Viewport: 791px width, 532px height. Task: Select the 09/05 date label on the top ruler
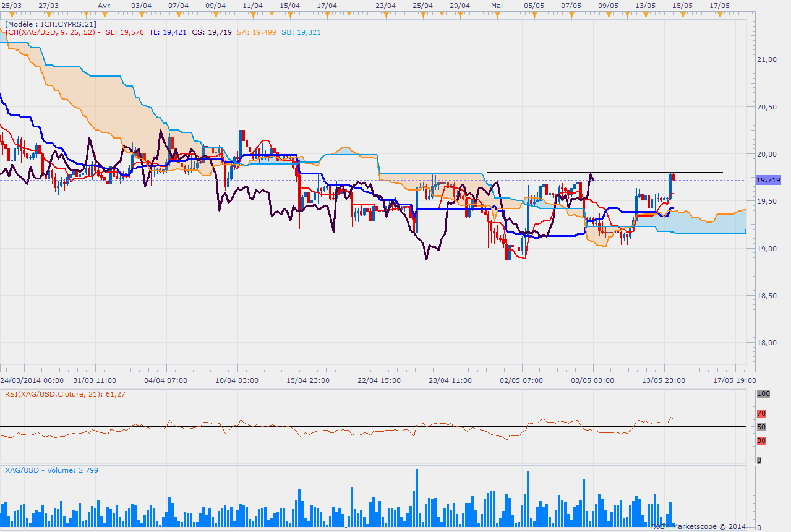click(608, 5)
